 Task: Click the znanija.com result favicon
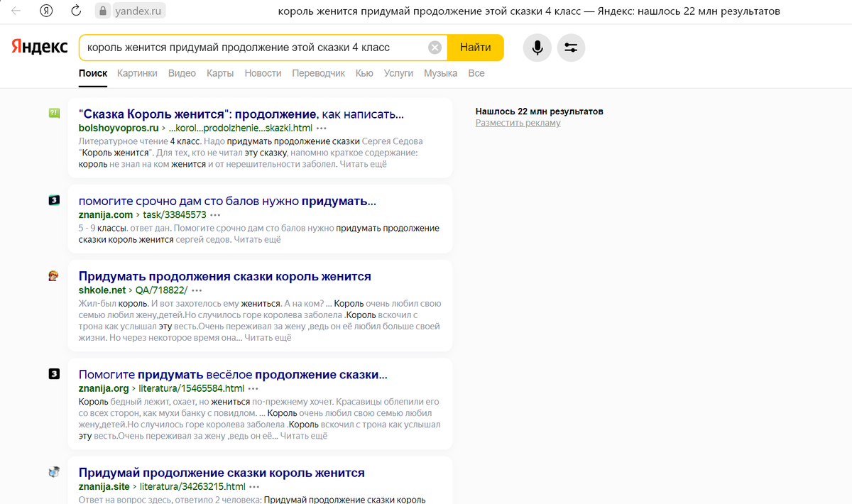point(54,200)
